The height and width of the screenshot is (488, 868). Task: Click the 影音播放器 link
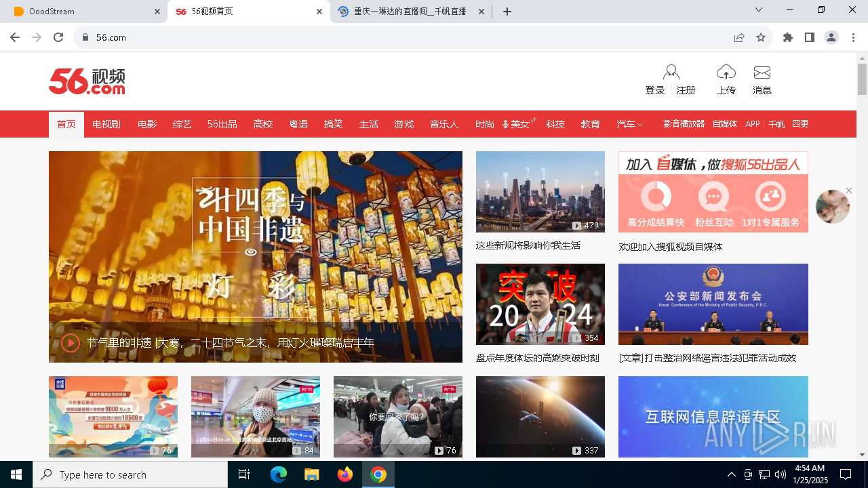(x=684, y=124)
